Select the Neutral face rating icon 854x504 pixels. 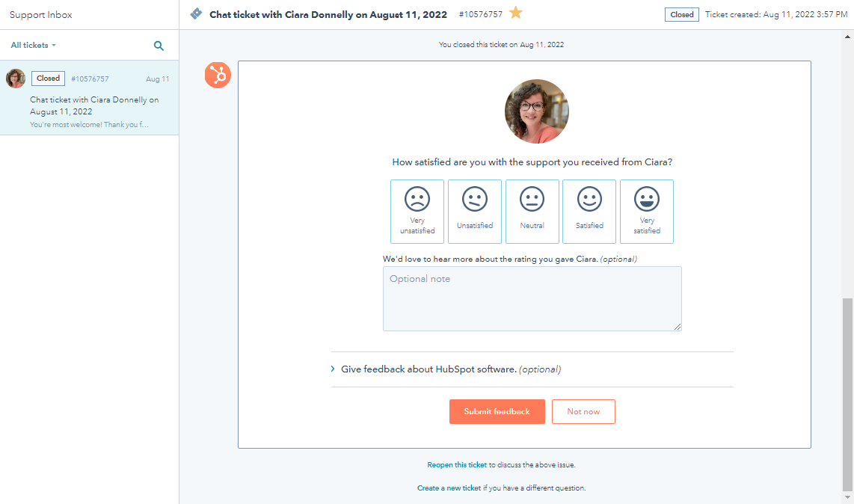(532, 211)
